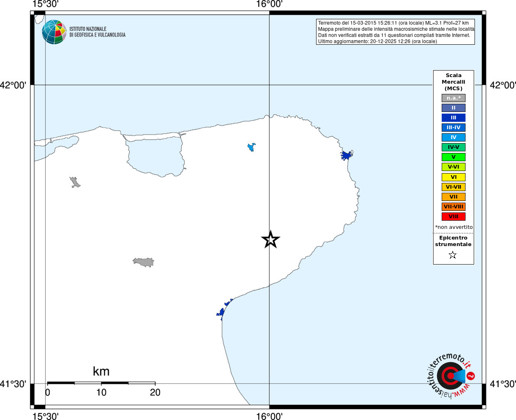This screenshot has height=420, width=516.
Task: Click the '10' scale bar value
Action: click(x=101, y=393)
